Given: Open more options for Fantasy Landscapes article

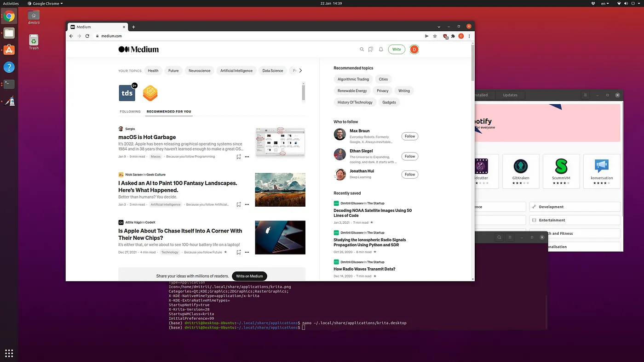Looking at the screenshot, I should pyautogui.click(x=247, y=204).
